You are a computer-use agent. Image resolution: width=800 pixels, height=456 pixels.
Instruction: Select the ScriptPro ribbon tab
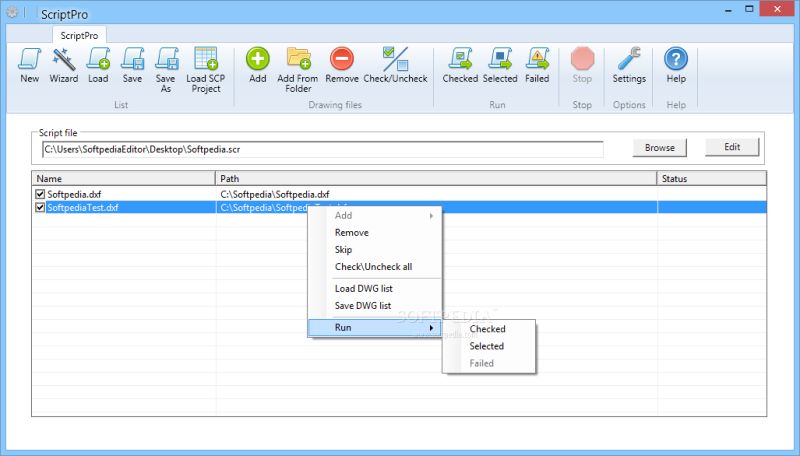[x=79, y=35]
